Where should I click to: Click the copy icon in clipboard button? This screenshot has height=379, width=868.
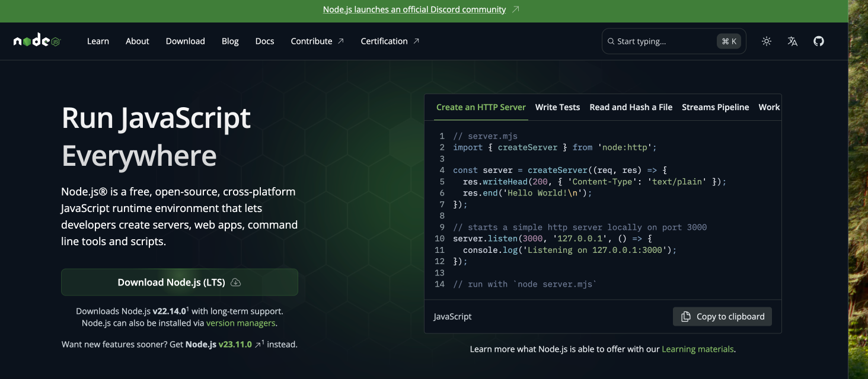pos(686,317)
